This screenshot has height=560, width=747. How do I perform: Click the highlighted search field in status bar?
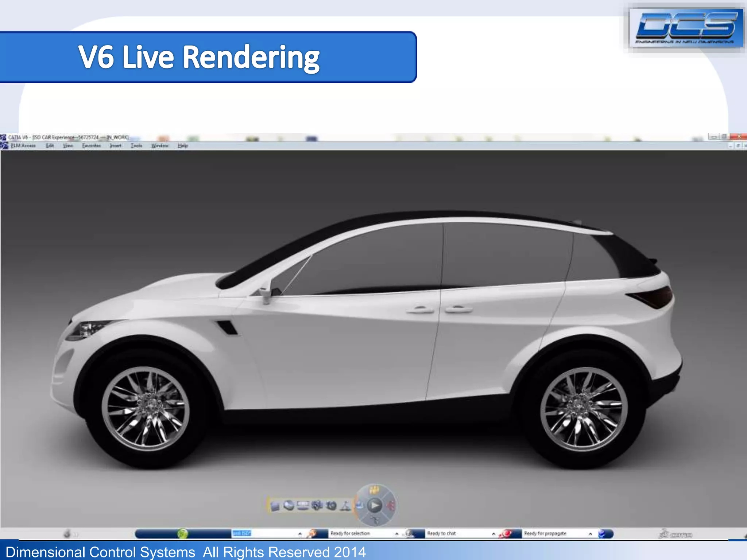click(242, 533)
